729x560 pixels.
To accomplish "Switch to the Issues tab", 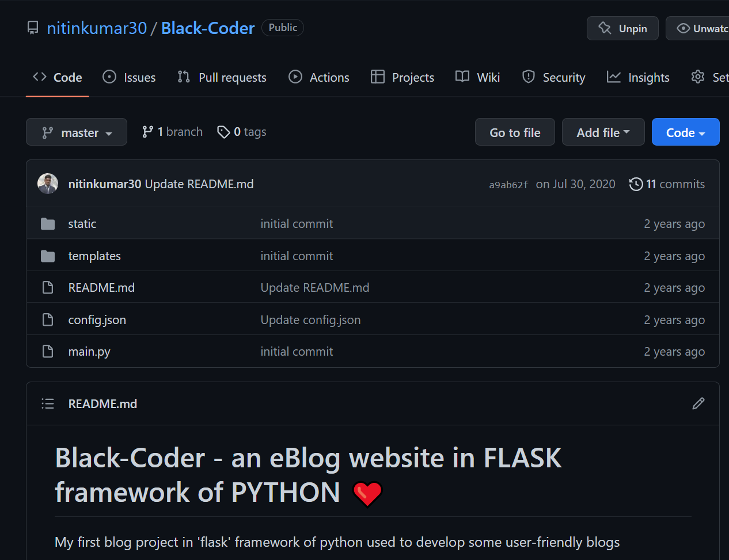I will tap(129, 77).
